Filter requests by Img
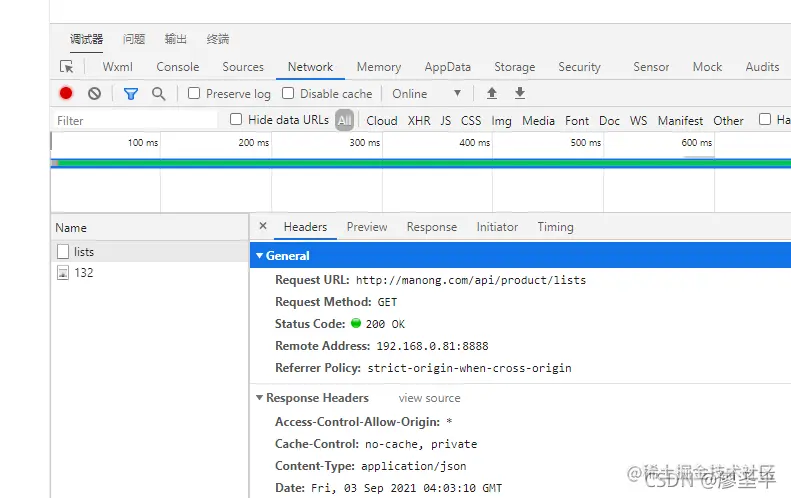791x498 pixels. [501, 121]
